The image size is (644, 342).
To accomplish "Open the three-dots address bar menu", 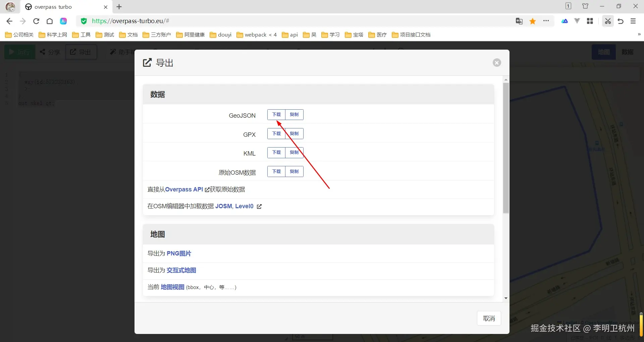I will tap(546, 21).
